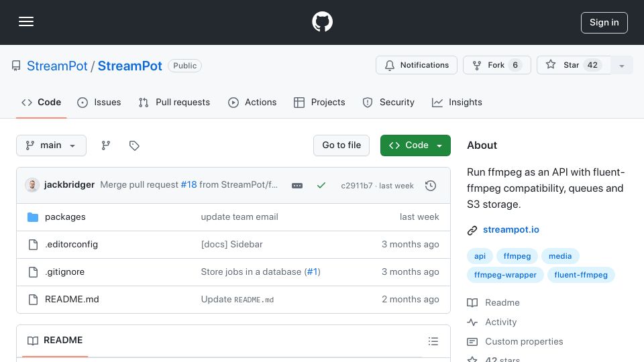Open the Issues tab
The height and width of the screenshot is (362, 644).
pos(99,102)
